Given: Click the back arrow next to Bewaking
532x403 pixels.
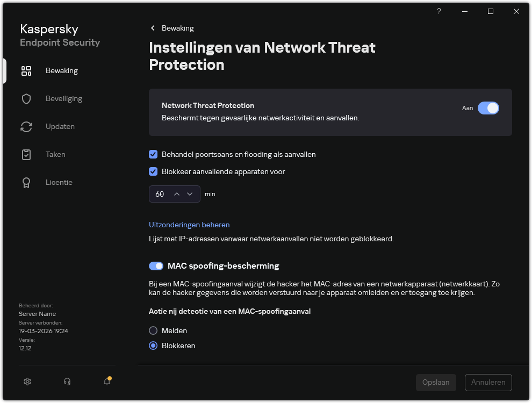Looking at the screenshot, I should [x=152, y=28].
